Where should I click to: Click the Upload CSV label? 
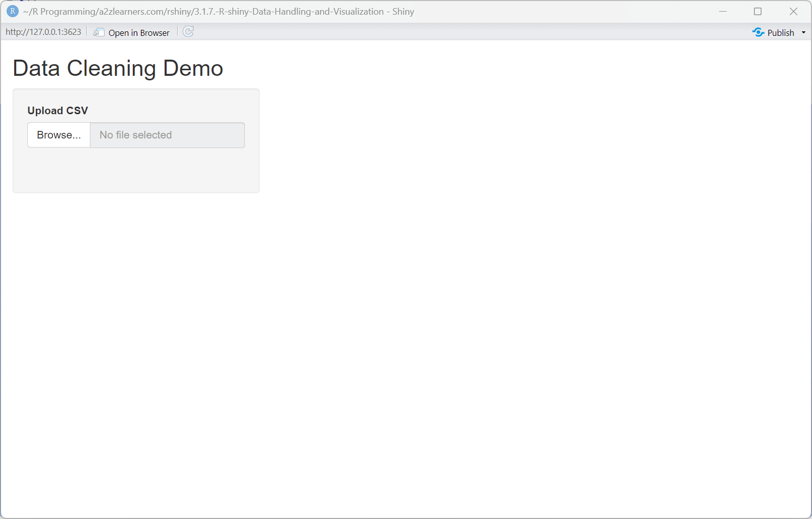point(58,110)
